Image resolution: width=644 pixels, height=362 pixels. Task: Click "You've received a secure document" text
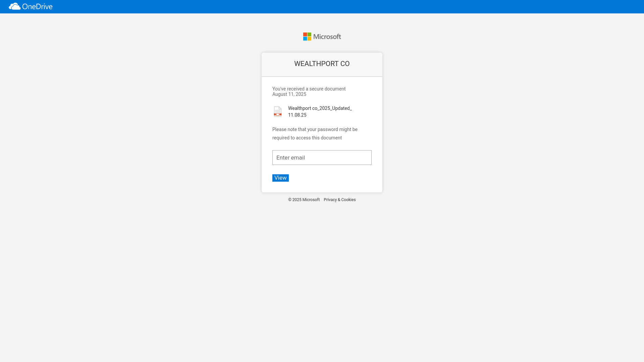(x=309, y=89)
